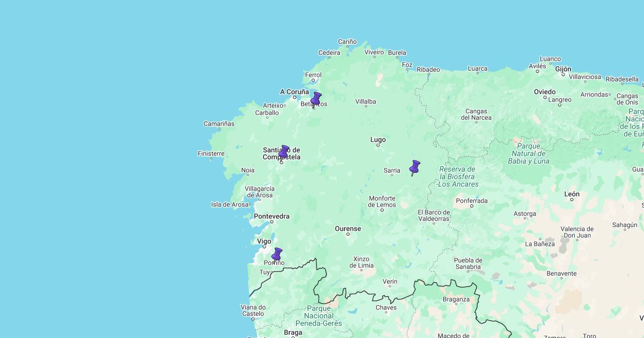The width and height of the screenshot is (644, 338).
Task: Click the Finisterre label on the coast
Action: (211, 153)
